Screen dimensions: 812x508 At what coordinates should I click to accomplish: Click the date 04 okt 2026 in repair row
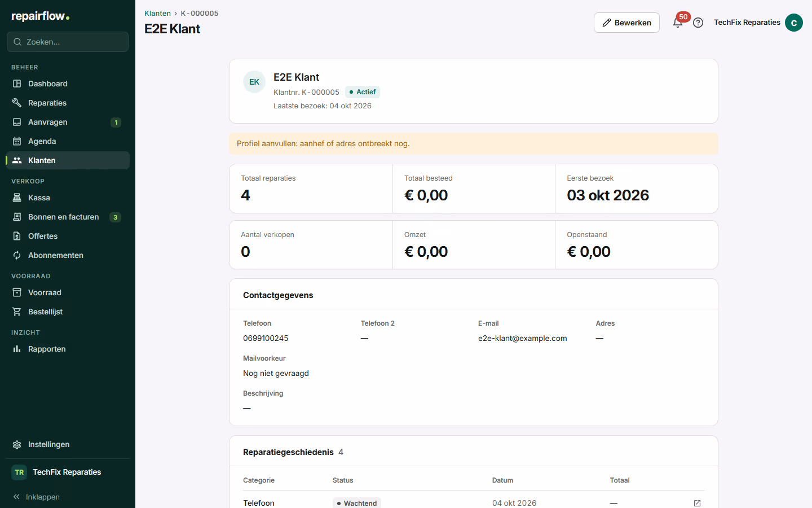tap(514, 503)
